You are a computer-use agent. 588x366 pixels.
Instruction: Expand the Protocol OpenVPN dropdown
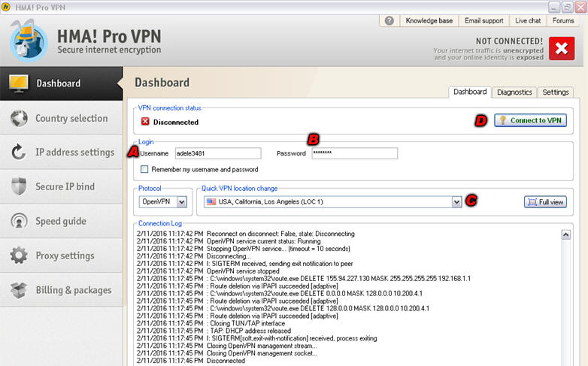(x=181, y=202)
